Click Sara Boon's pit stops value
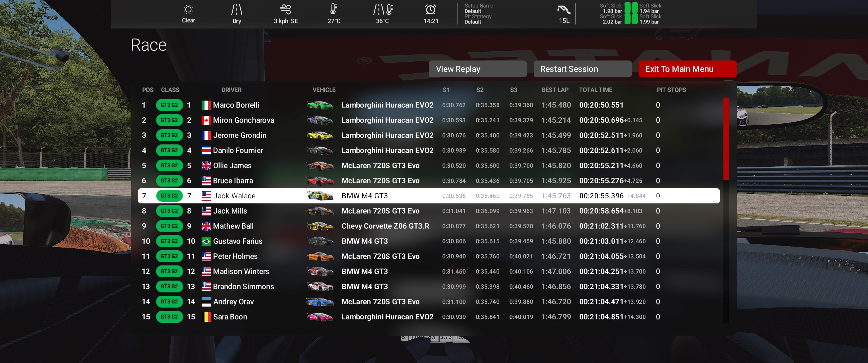The width and height of the screenshot is (868, 363). [658, 317]
